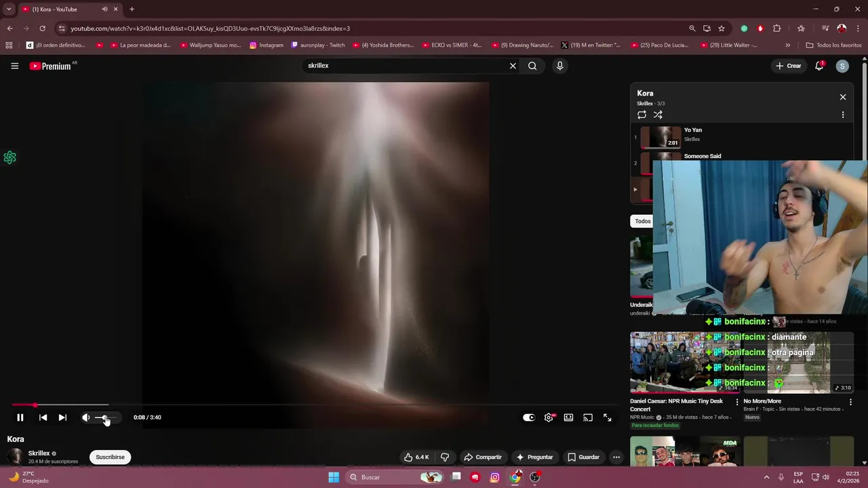Screen dimensions: 868x488
Task: Pause the Kora video playback
Action: 20,418
